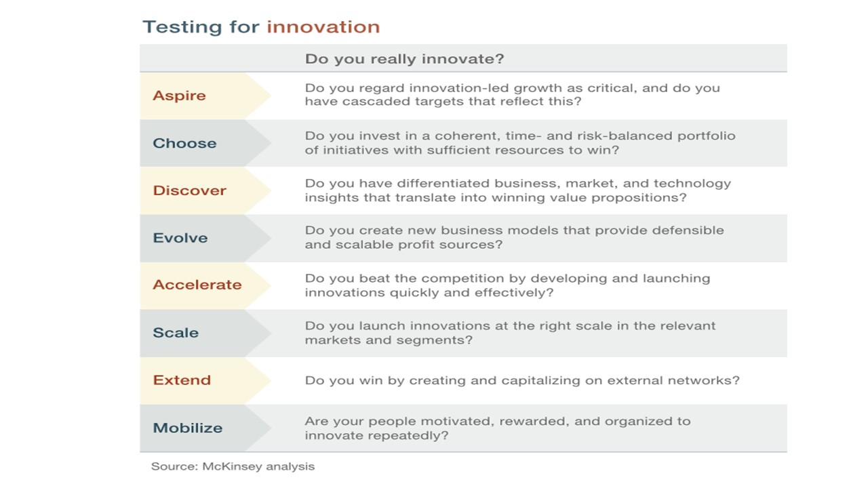Click the risk-balanced portfolio question text
The image size is (868, 488).
coord(519,142)
